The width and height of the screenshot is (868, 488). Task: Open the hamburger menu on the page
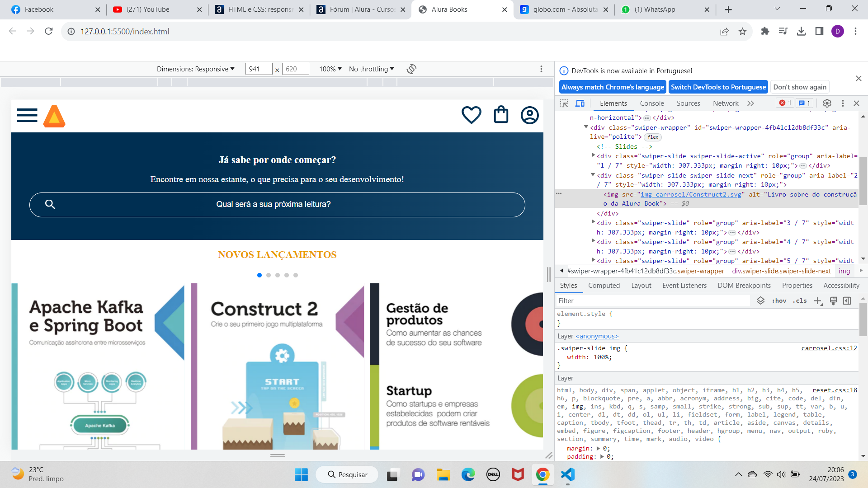(x=27, y=115)
